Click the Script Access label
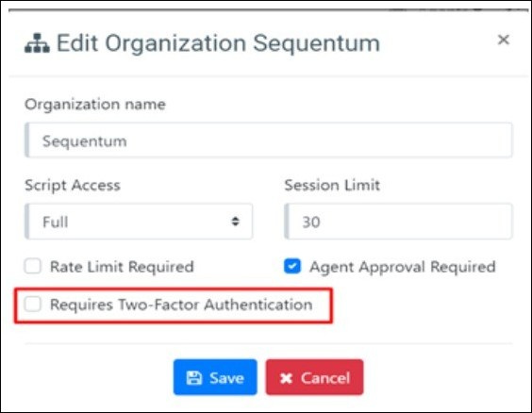 pos(73,186)
